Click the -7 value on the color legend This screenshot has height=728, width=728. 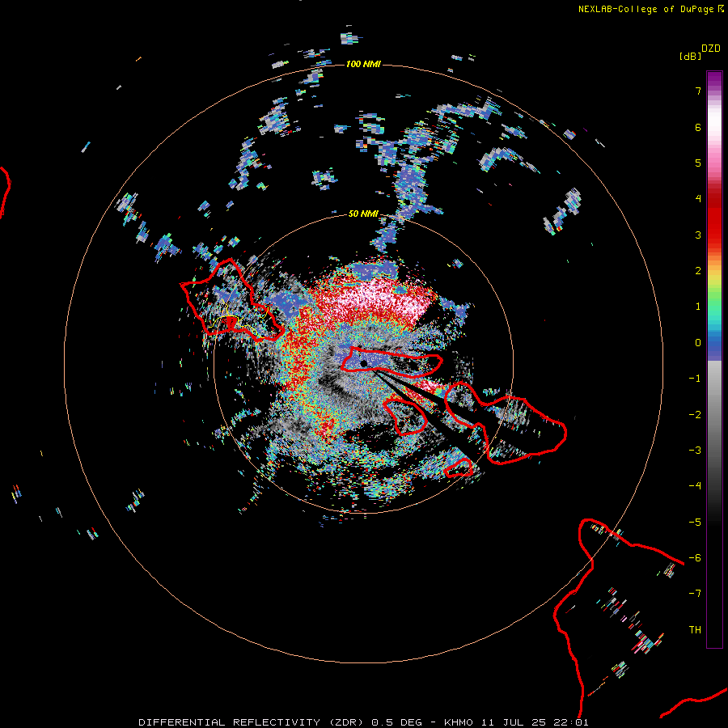point(695,594)
